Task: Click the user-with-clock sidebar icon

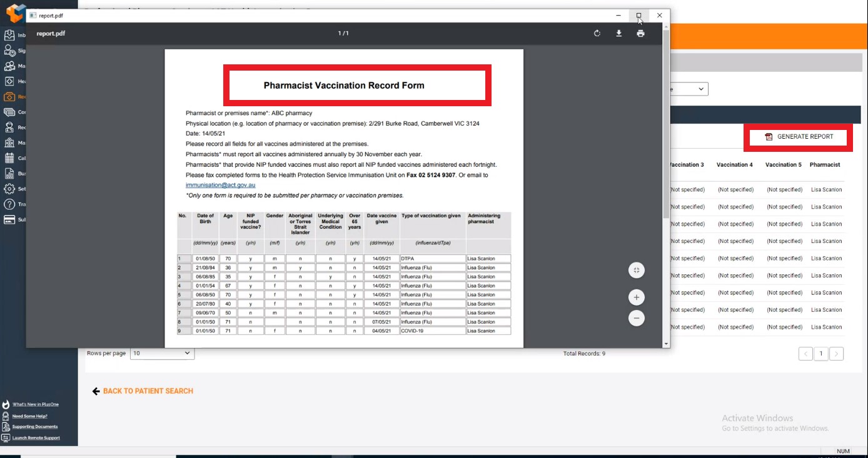Action: click(9, 51)
